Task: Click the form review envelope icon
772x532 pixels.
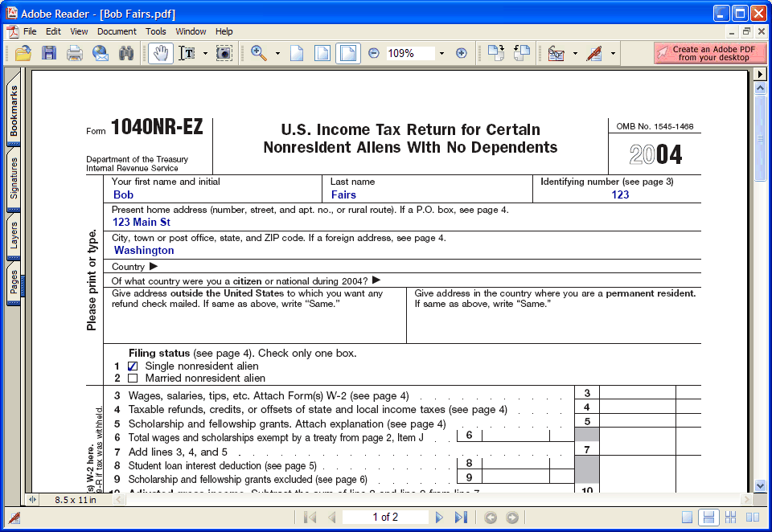Action: click(556, 53)
